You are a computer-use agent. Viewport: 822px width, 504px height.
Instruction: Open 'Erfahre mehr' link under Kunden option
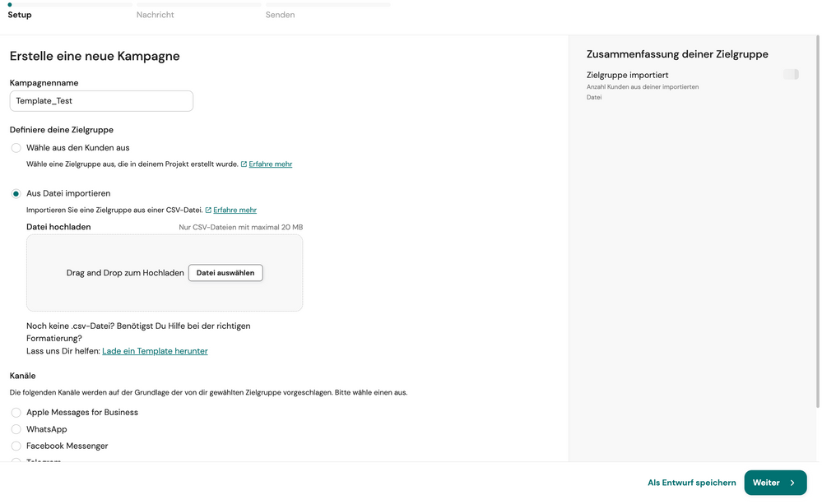[270, 164]
